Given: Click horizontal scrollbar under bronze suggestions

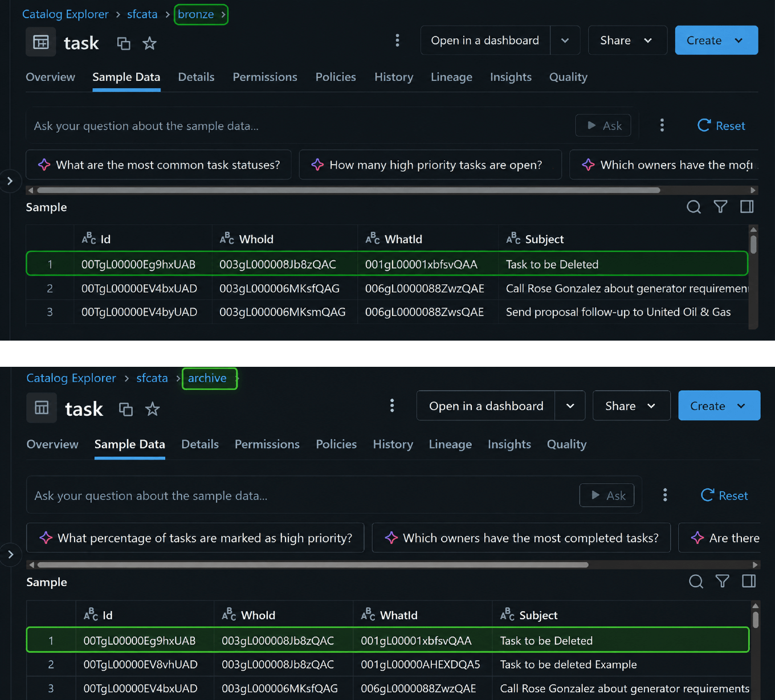Looking at the screenshot, I should pos(348,190).
